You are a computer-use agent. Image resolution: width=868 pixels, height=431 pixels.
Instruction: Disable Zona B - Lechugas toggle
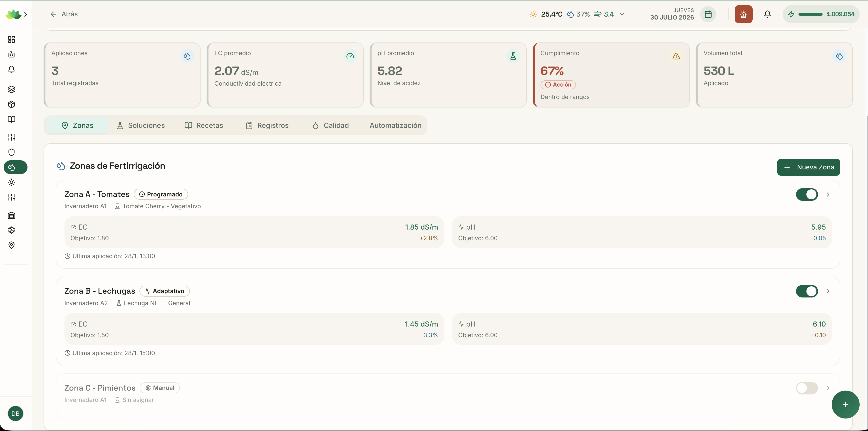tap(807, 291)
